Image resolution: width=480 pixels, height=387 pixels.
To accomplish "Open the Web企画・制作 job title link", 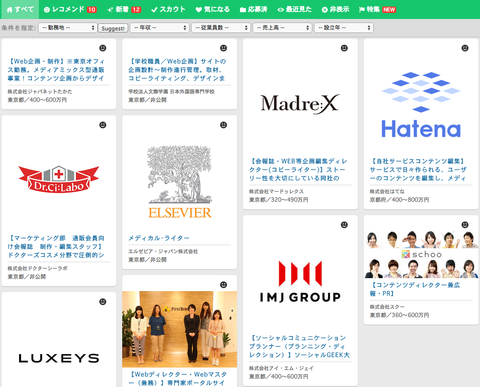I will tap(56, 70).
